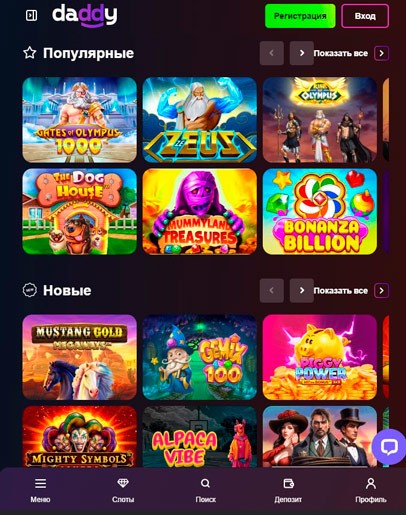Open Gates of Olympus 1000 game

80,120
